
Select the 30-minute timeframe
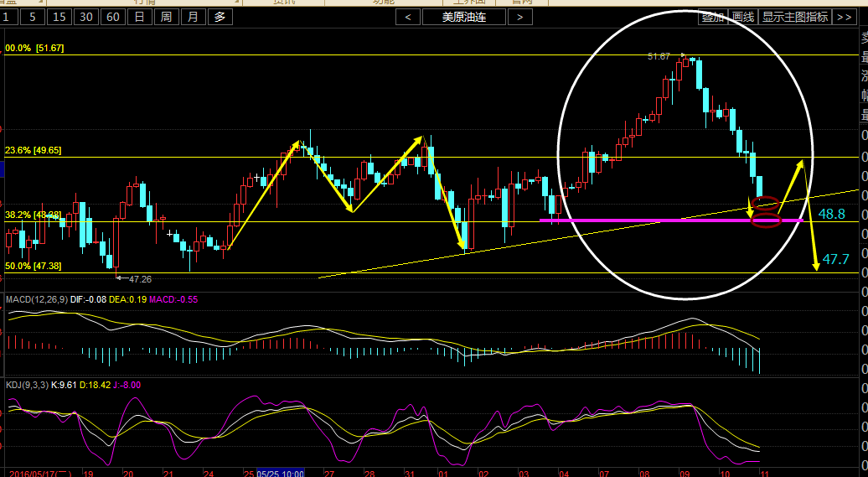point(85,17)
